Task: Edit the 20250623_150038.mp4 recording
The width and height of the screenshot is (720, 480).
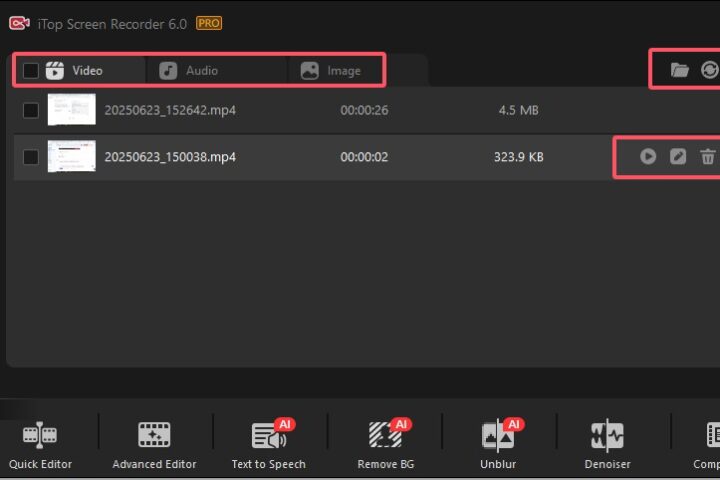Action: pos(678,157)
